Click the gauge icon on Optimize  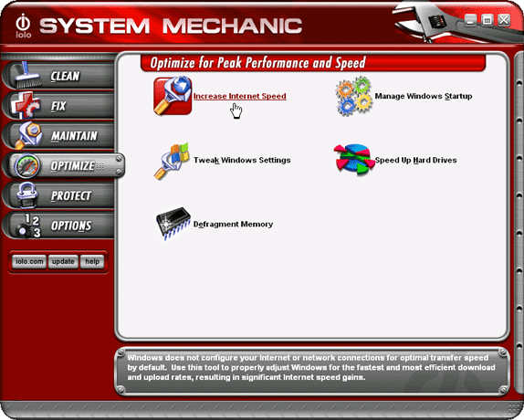[x=27, y=166]
